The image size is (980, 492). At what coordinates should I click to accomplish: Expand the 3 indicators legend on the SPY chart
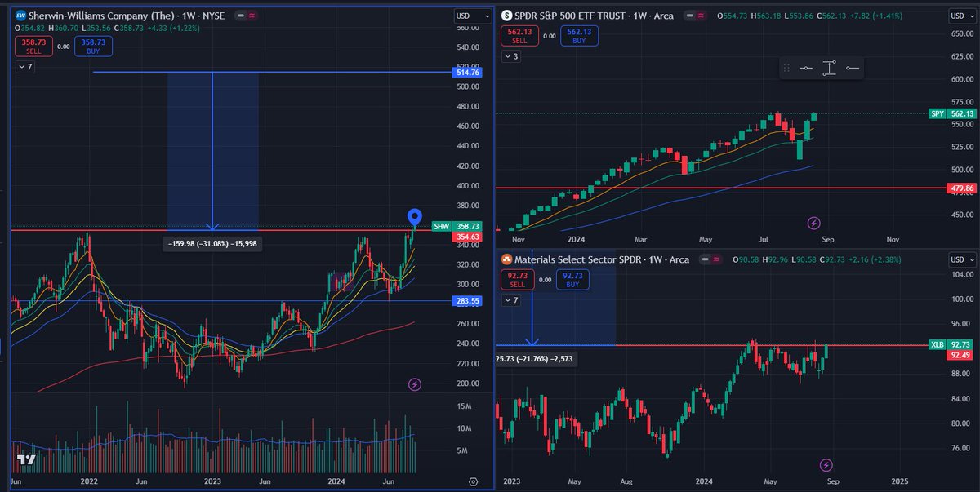511,56
